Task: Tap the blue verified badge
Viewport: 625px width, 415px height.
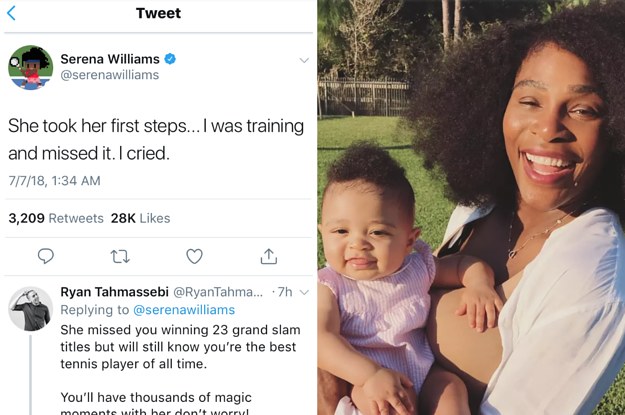Action: tap(170, 59)
